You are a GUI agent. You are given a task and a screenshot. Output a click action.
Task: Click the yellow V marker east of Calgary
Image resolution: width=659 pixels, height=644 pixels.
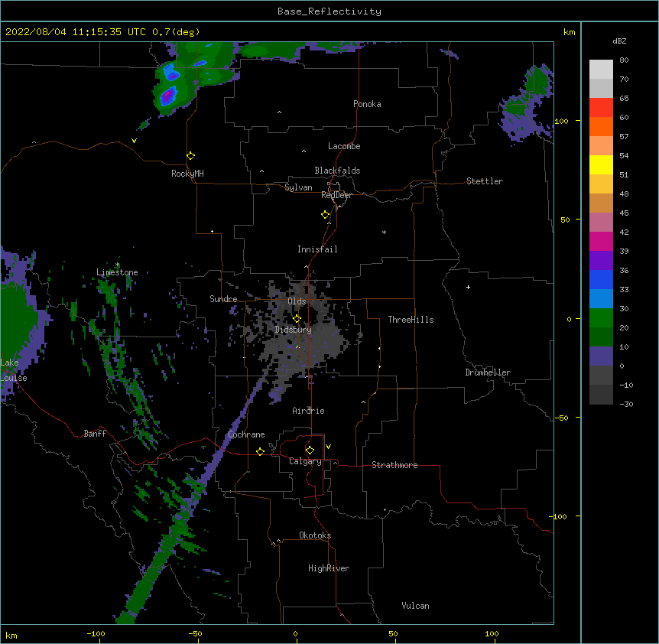pyautogui.click(x=328, y=447)
